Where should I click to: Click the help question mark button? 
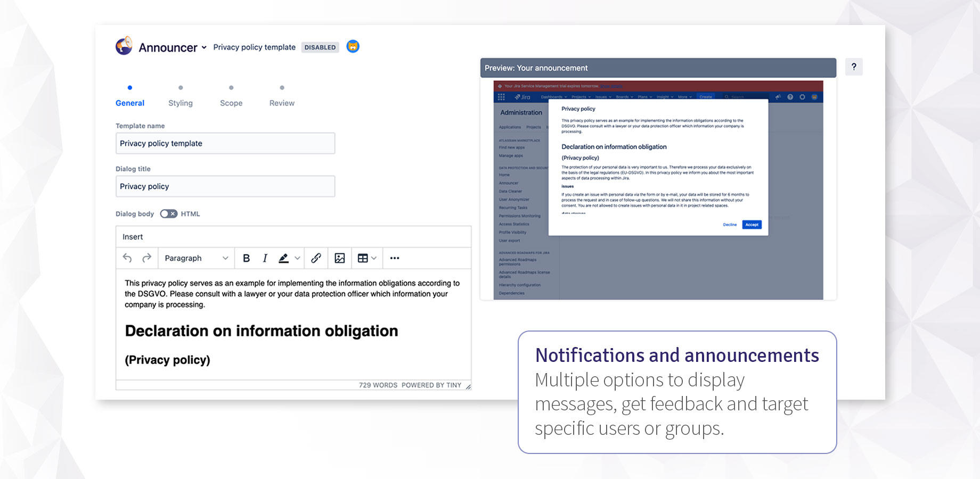[x=853, y=67]
